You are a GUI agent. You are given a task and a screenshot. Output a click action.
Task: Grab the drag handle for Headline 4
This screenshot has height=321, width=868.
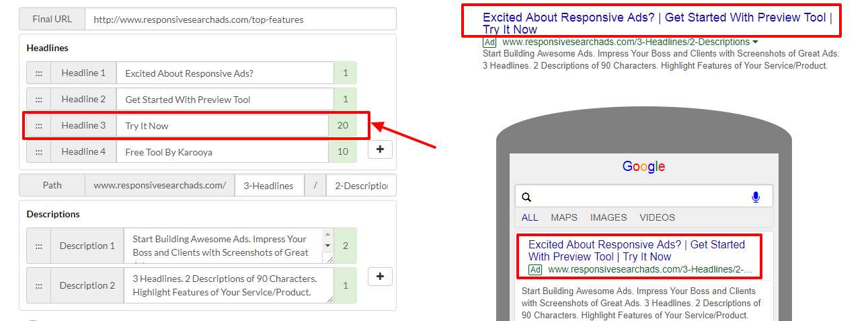point(38,151)
